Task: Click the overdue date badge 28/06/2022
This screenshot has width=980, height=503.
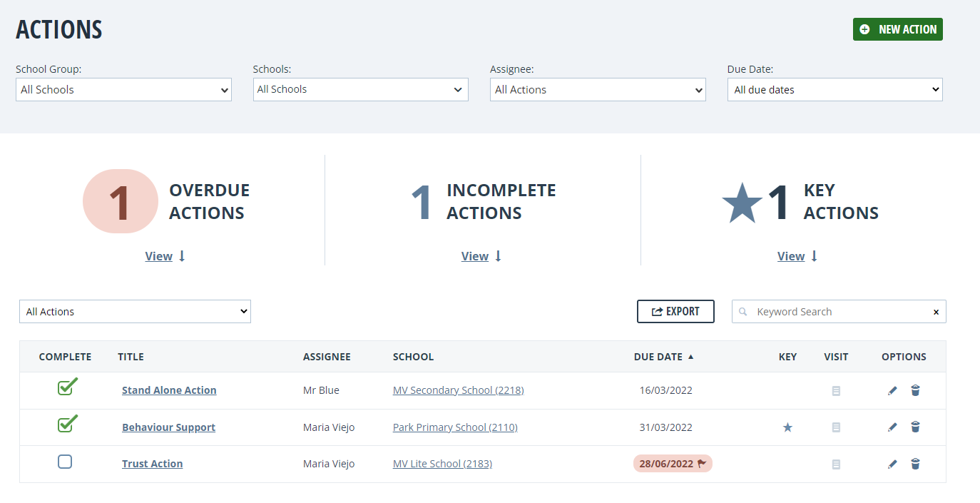Action: pos(671,463)
